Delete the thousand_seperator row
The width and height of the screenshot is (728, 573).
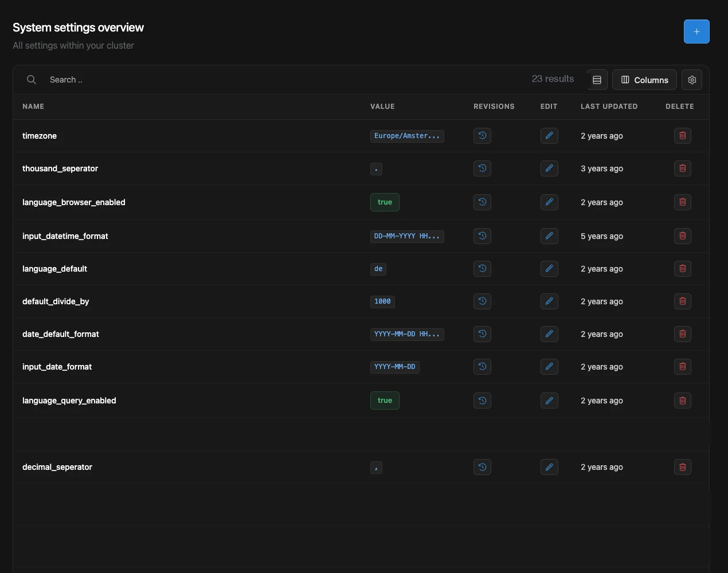coord(683,168)
